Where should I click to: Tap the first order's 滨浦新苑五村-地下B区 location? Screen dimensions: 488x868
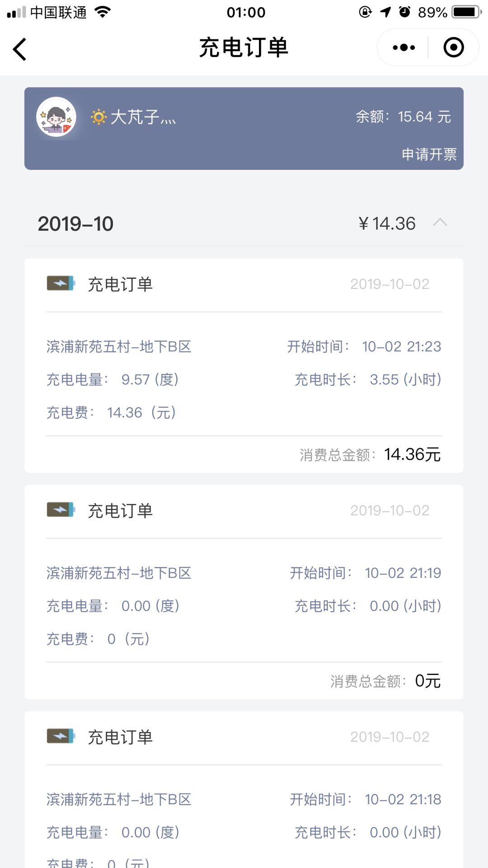pos(119,347)
